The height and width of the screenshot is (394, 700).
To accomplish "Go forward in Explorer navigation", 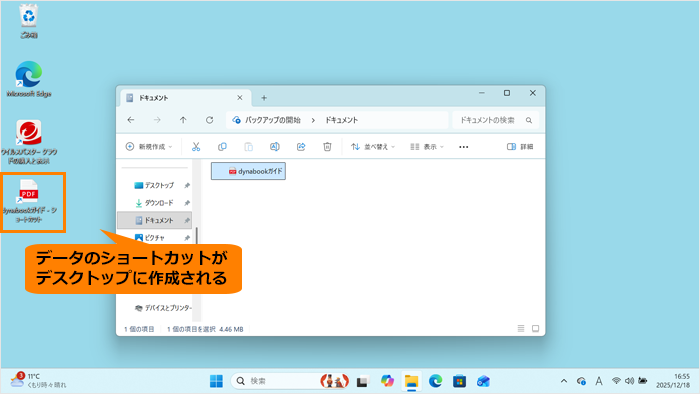I will coord(157,120).
